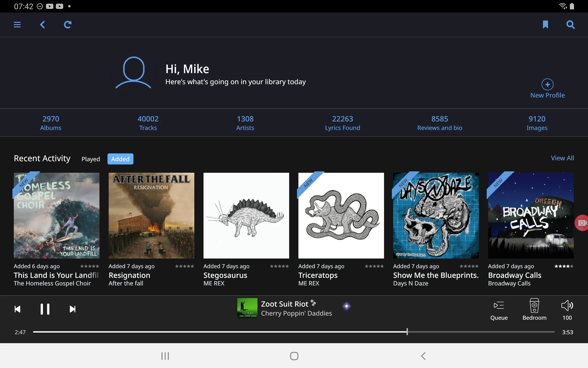Screen dimensions: 588x368
Task: Open the 22263 Lyrics Found stat
Action: [x=342, y=123]
